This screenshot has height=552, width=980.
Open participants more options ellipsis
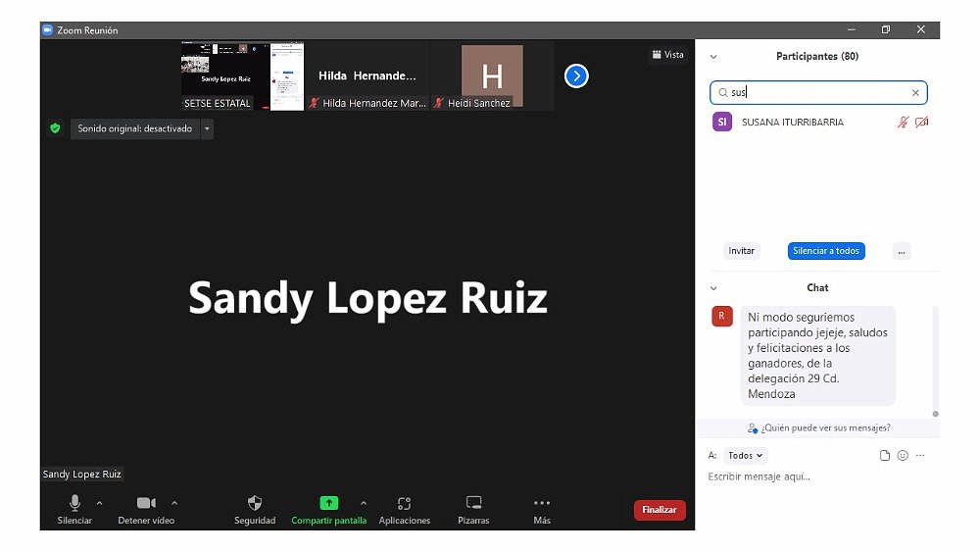(x=902, y=251)
